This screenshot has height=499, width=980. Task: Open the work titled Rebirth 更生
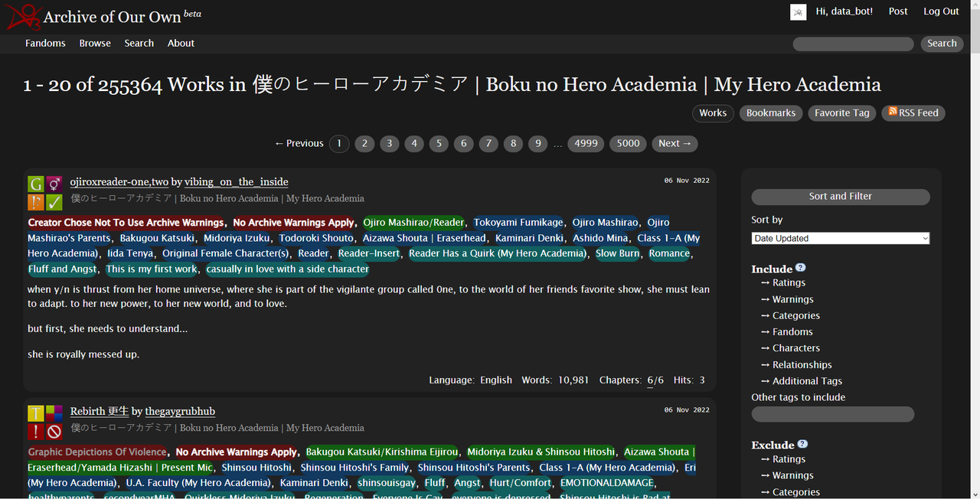tap(100, 411)
